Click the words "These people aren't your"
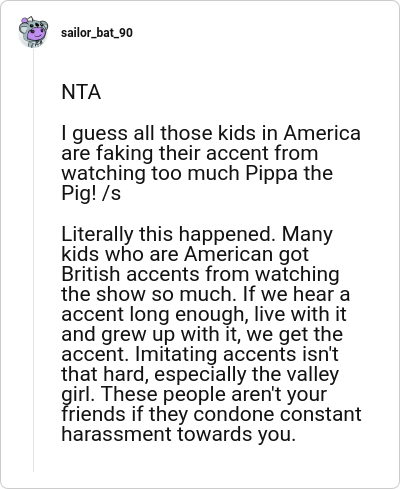 click(214, 395)
